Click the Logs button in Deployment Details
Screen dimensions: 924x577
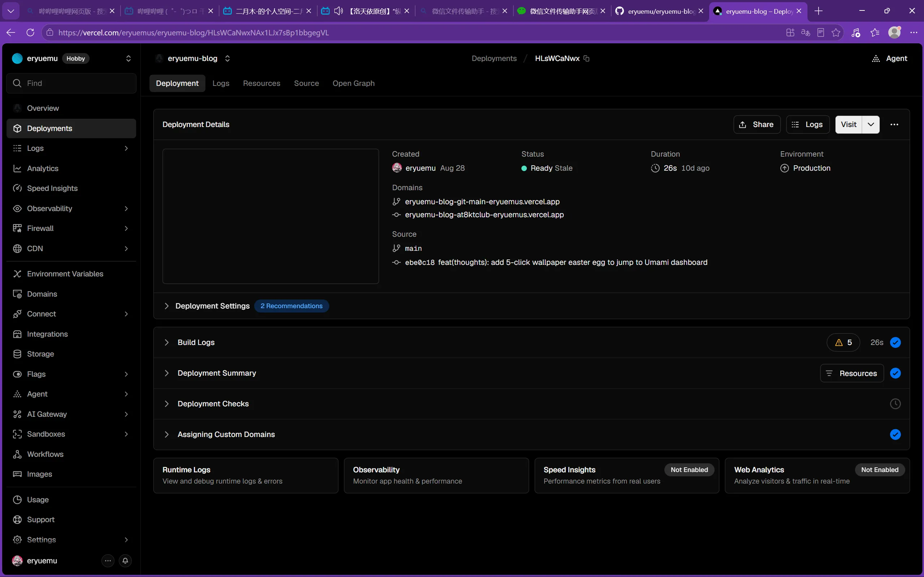808,124
